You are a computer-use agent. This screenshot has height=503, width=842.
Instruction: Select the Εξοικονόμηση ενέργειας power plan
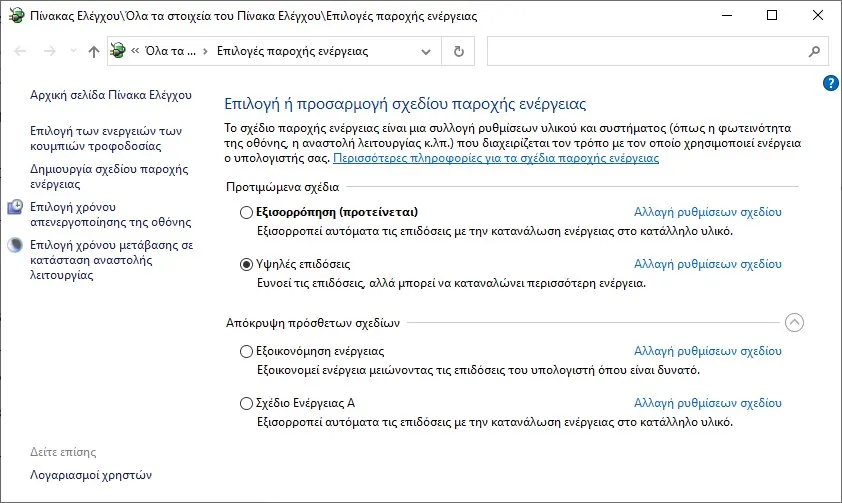(247, 352)
